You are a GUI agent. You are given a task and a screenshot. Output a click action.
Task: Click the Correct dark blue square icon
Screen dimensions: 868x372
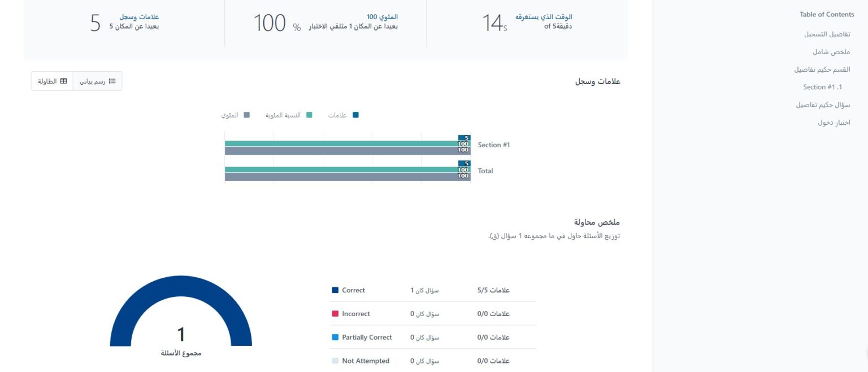click(335, 290)
